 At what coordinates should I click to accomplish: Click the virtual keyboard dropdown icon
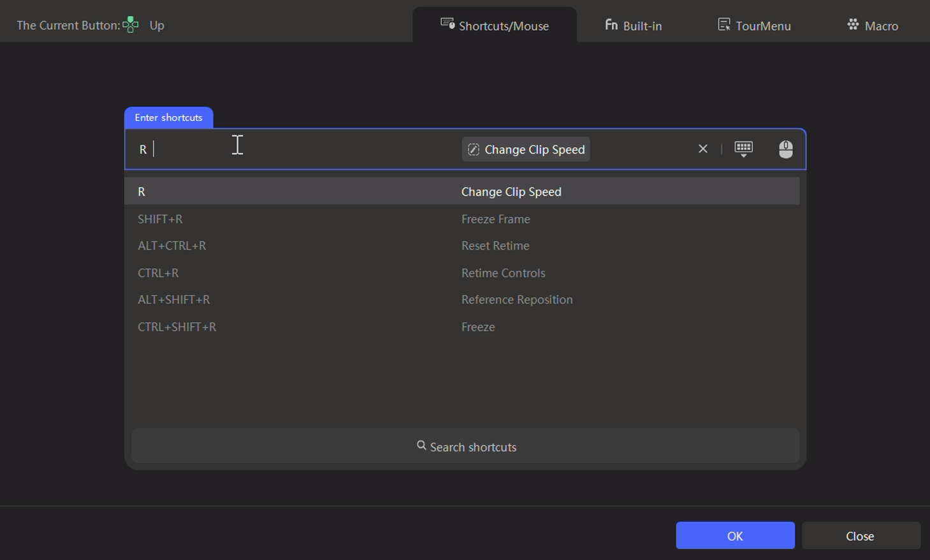coord(743,149)
